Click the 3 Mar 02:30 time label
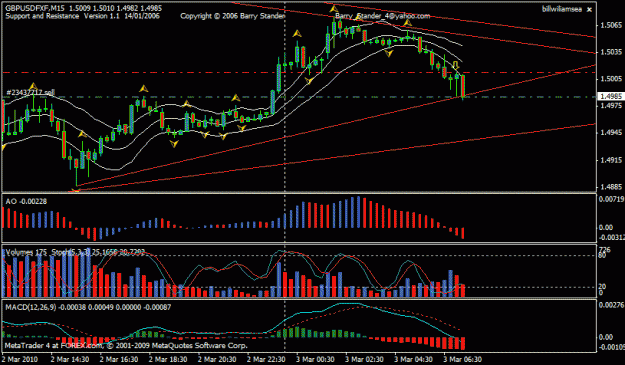This screenshot has height=365, width=625. [x=365, y=359]
